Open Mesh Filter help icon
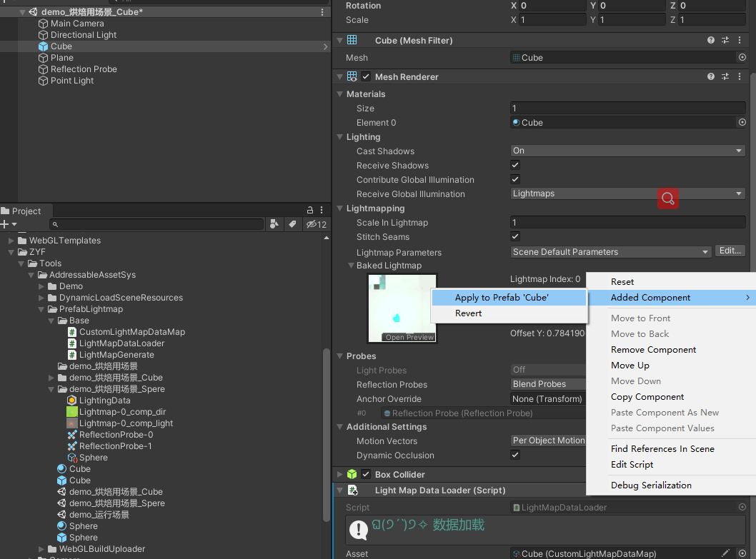 711,41
